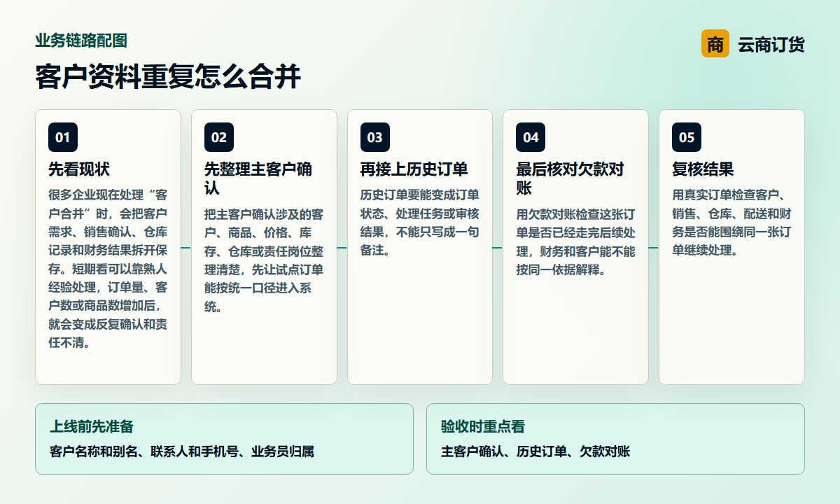Click the 上线前先准备 panel heading
The height and width of the screenshot is (504, 840).
(92, 426)
